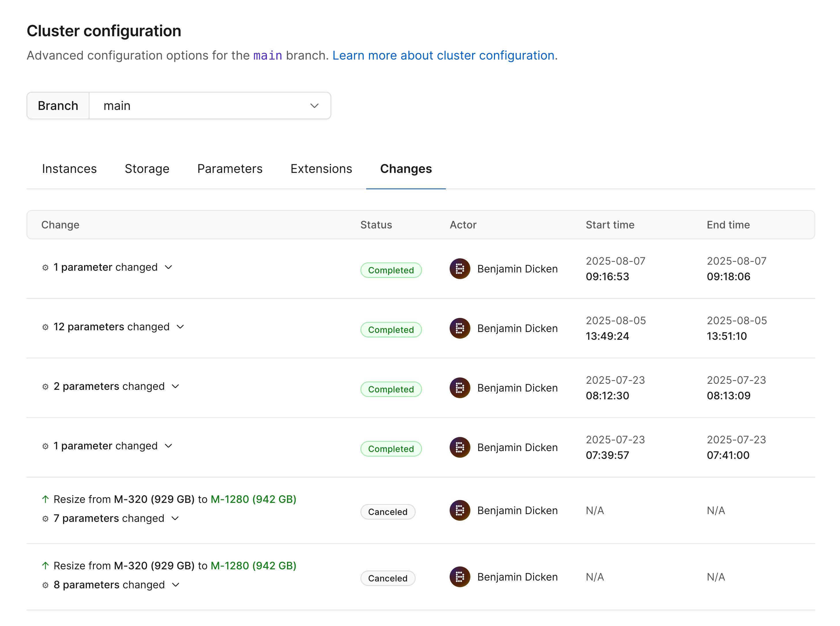Click M-1280 (942 GB) above 8 parameters changed
The image size is (840, 626).
[x=253, y=565]
